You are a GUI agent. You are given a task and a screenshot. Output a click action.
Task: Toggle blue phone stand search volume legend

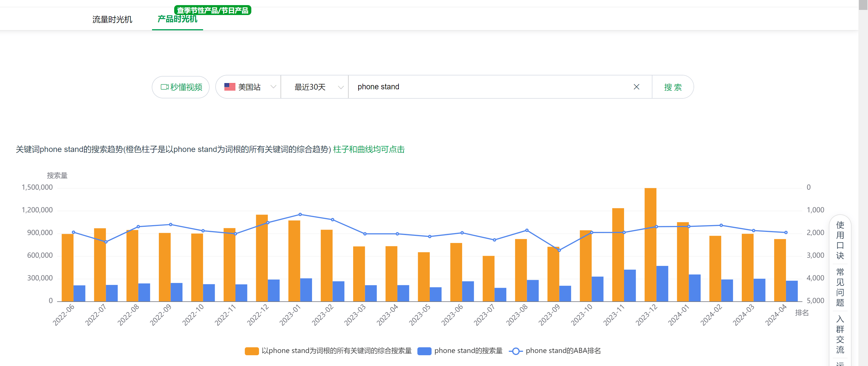424,351
